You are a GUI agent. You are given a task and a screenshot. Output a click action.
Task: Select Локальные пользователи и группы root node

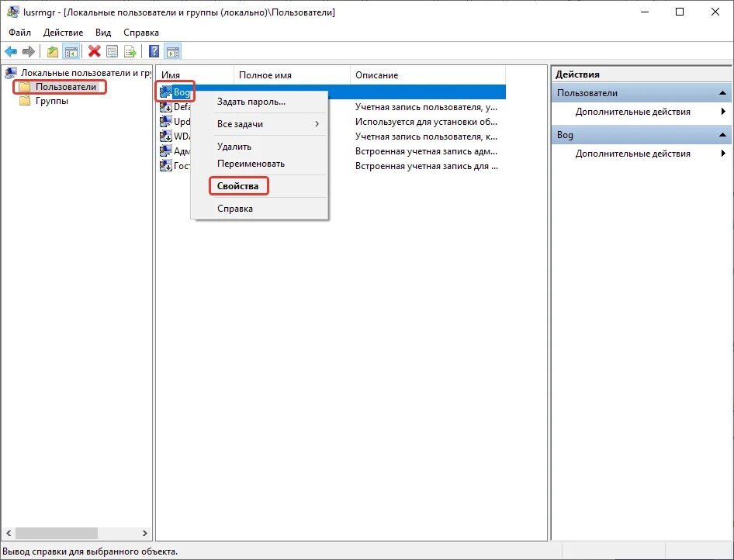[x=86, y=73]
